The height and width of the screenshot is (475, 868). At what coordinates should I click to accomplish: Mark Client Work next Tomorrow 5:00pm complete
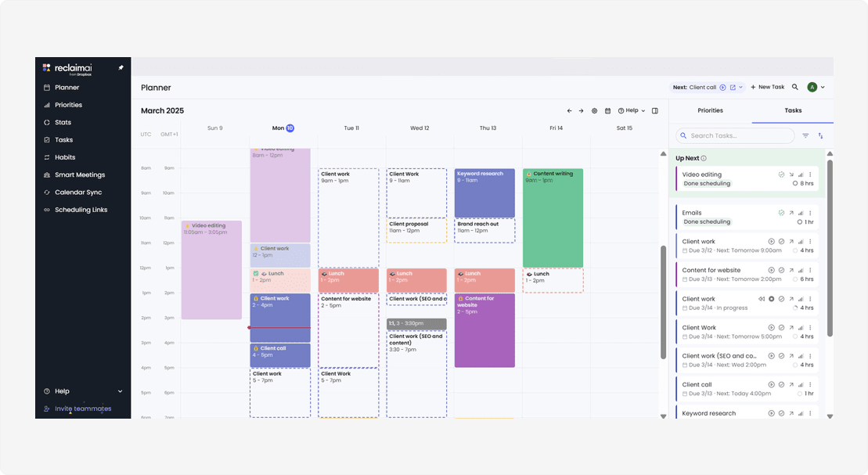coord(781,328)
